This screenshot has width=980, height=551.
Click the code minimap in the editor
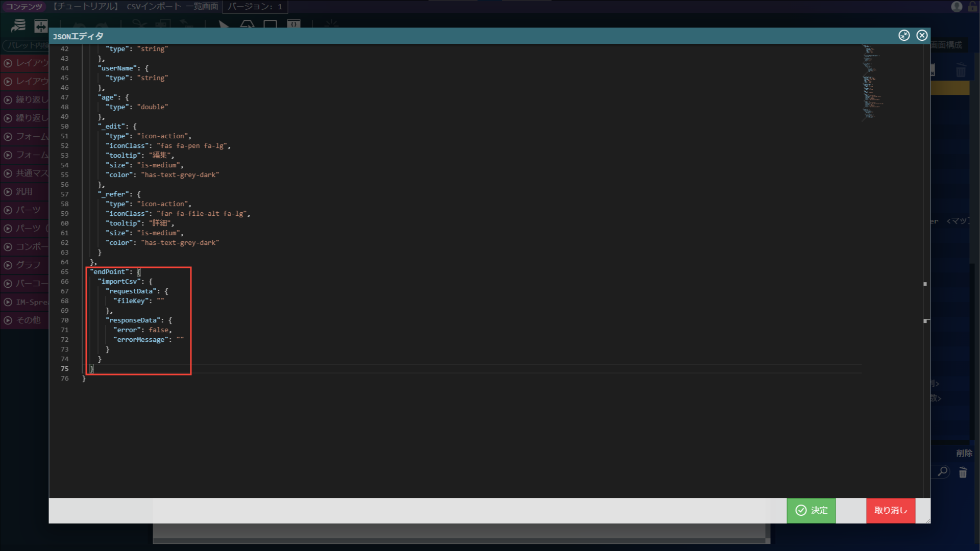click(x=872, y=83)
